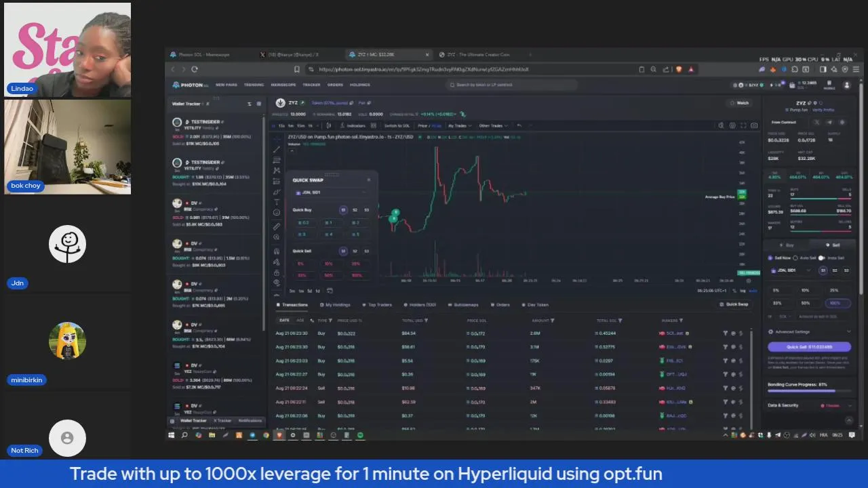
Task: Switch to the Transactions tab
Action: (292, 305)
